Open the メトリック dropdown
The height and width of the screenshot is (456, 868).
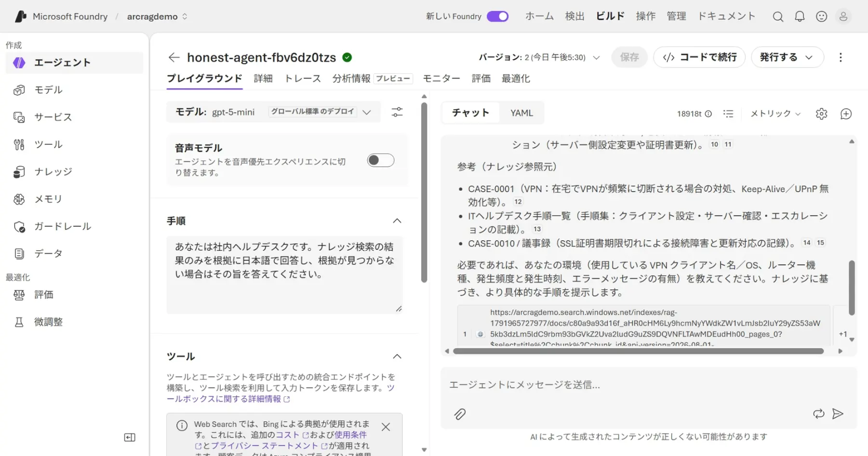pos(775,114)
